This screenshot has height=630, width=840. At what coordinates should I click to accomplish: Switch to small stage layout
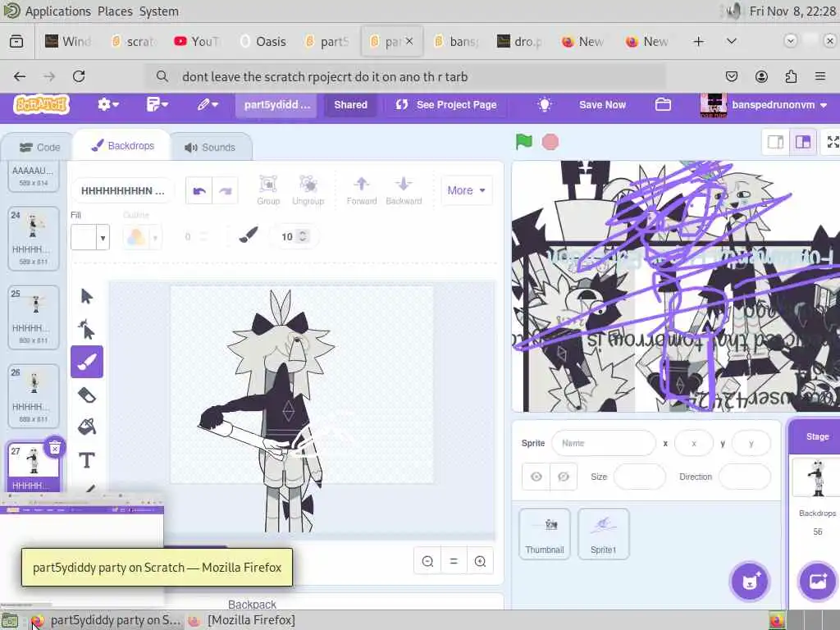coord(775,142)
